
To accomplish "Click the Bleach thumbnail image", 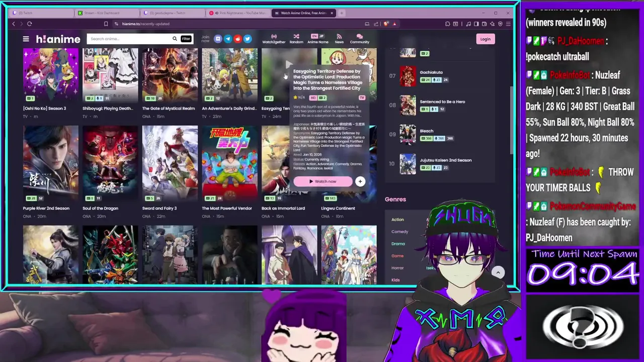I will pyautogui.click(x=408, y=134).
